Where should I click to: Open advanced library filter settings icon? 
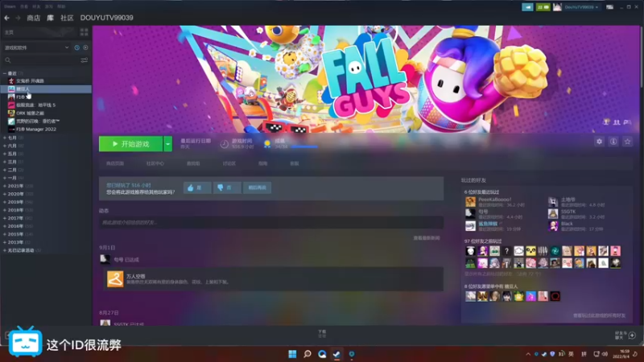click(85, 60)
